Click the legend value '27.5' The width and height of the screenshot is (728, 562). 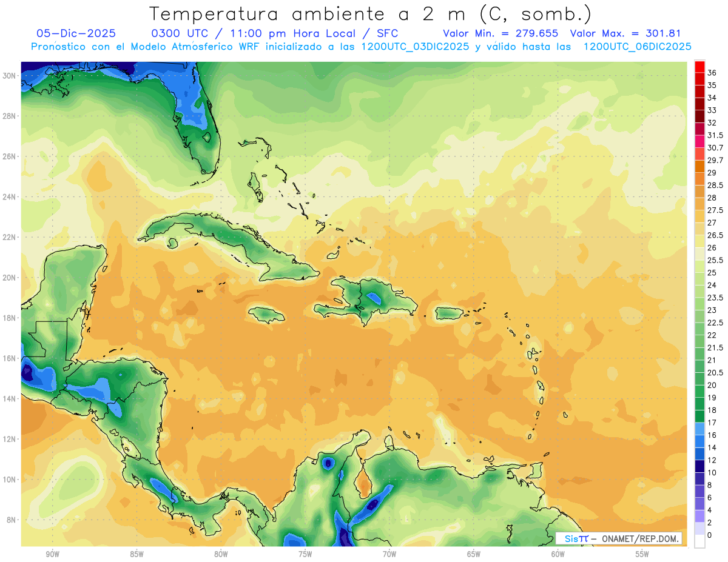coord(715,210)
